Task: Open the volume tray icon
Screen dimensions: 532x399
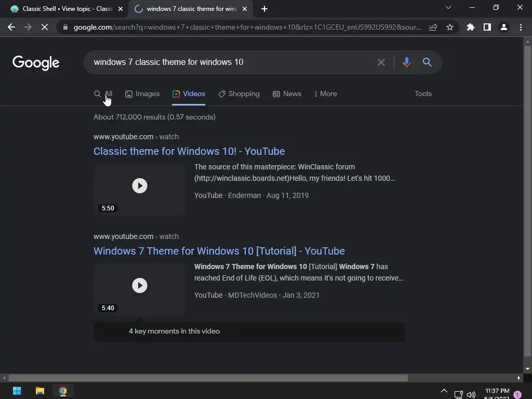Action: 471,395
